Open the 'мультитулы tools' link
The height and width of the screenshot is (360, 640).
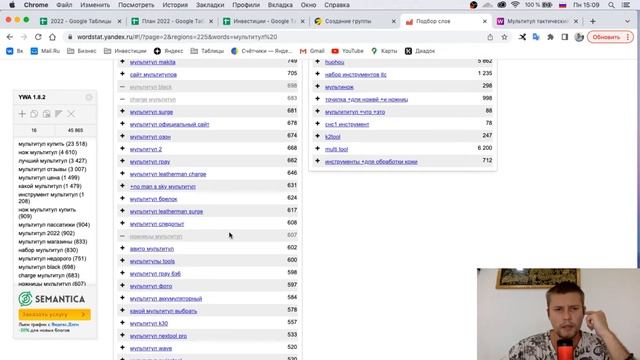152,261
